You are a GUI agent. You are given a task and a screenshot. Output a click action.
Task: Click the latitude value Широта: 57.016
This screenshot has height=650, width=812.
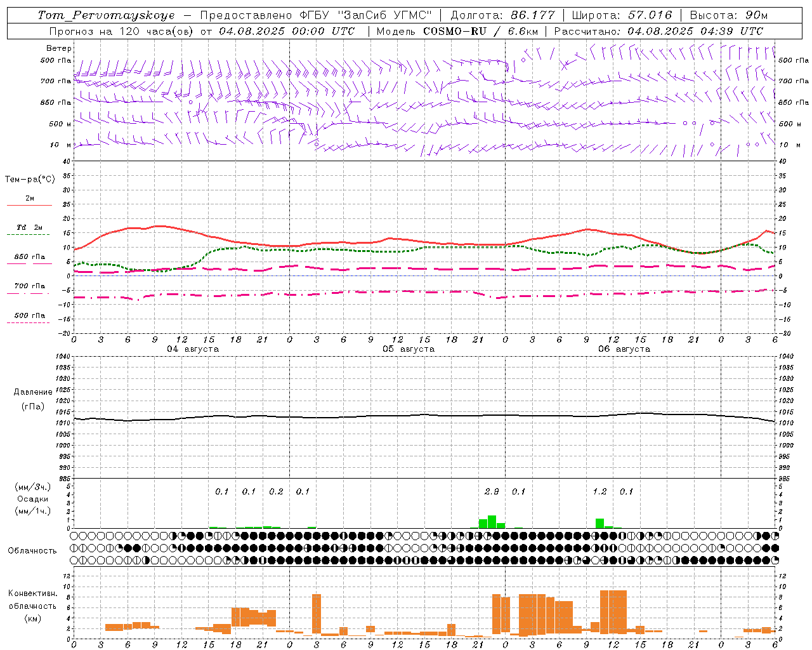pos(622,15)
